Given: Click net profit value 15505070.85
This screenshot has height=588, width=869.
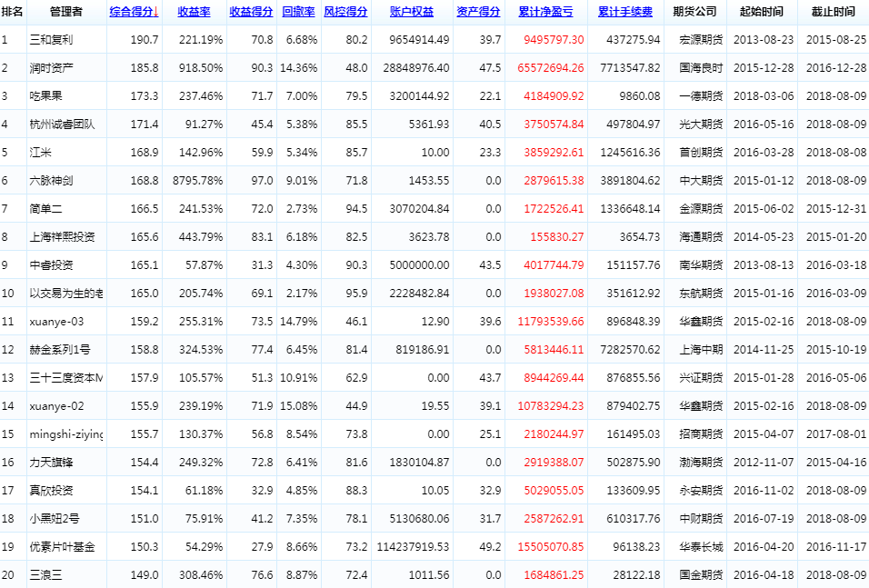Looking at the screenshot, I should pyautogui.click(x=550, y=547).
